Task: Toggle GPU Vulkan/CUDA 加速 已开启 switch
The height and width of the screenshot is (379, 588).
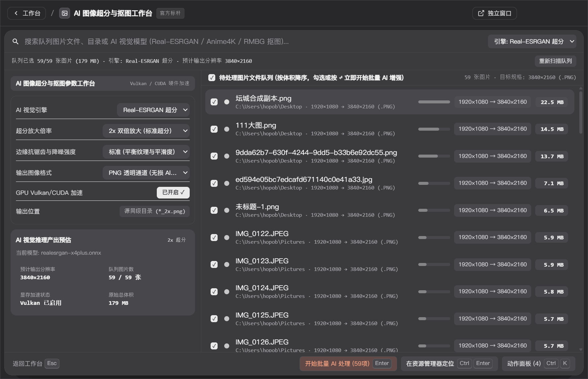Action: 173,192
